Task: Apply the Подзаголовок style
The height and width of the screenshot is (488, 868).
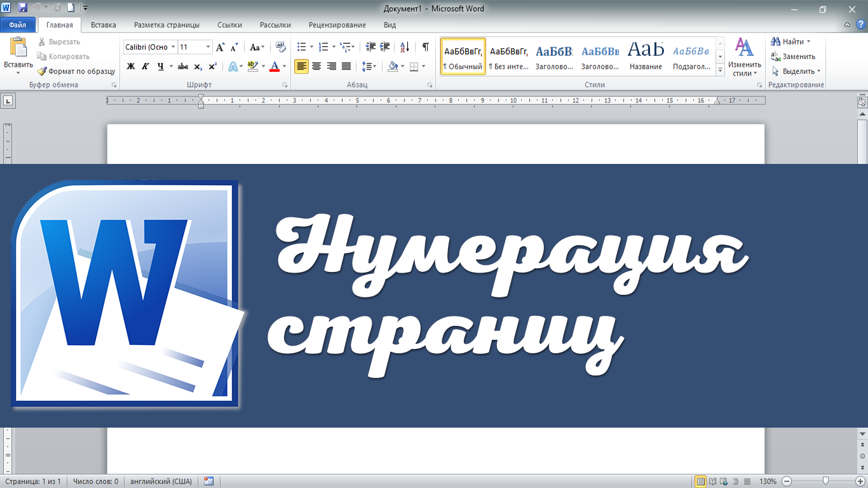Action: [x=691, y=57]
